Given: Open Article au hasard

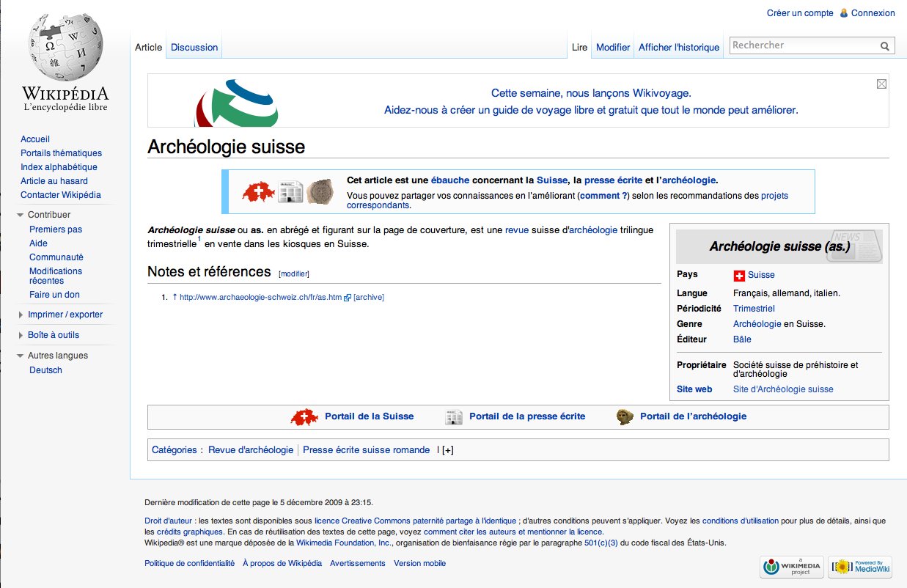Looking at the screenshot, I should point(54,181).
